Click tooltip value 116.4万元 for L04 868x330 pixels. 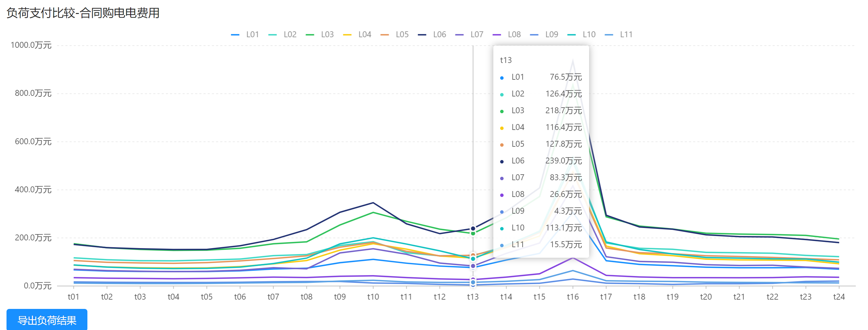[563, 127]
